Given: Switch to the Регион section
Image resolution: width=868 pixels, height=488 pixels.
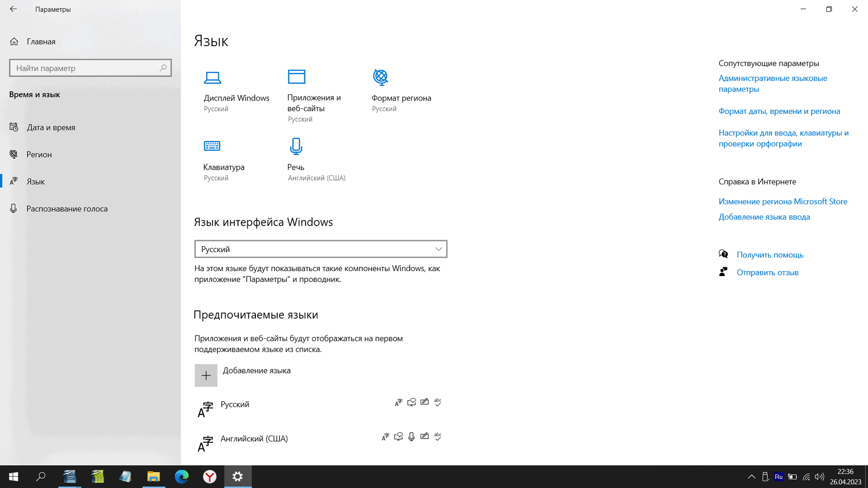Looking at the screenshot, I should pyautogui.click(x=39, y=155).
